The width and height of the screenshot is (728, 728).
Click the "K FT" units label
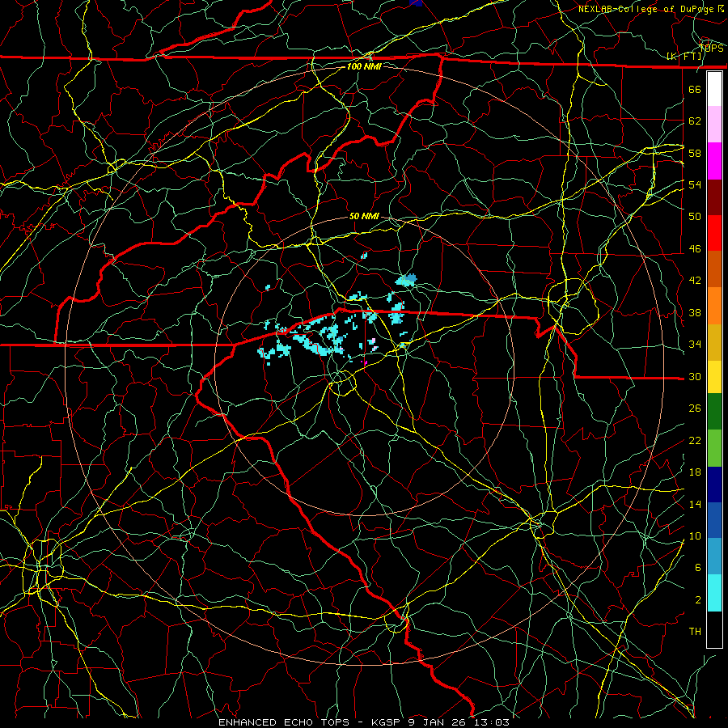[685, 57]
